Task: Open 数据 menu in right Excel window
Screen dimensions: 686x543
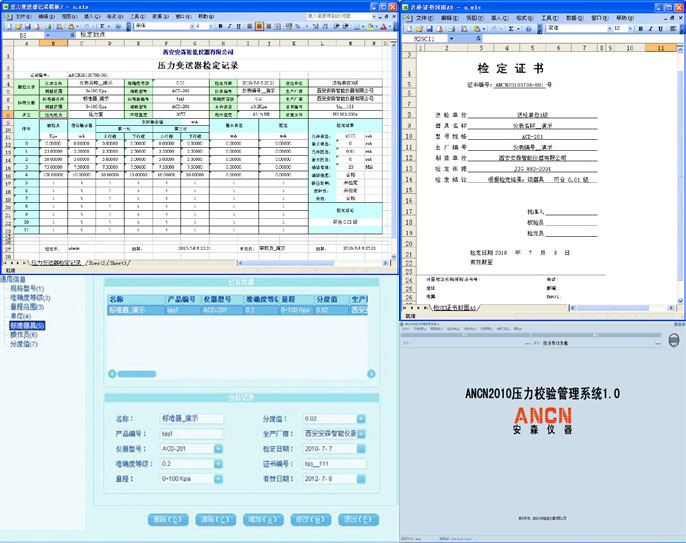Action: 574,18
